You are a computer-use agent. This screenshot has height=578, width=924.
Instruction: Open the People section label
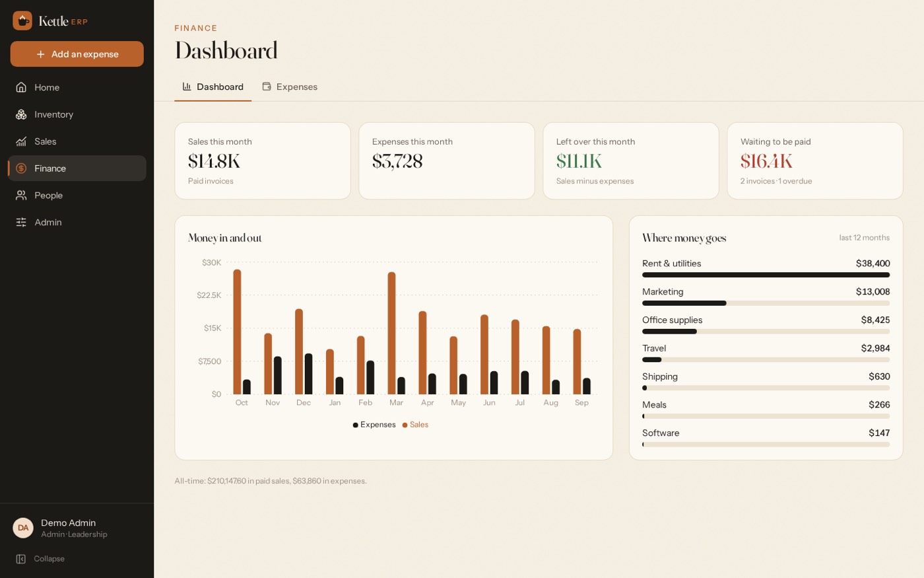tap(49, 196)
